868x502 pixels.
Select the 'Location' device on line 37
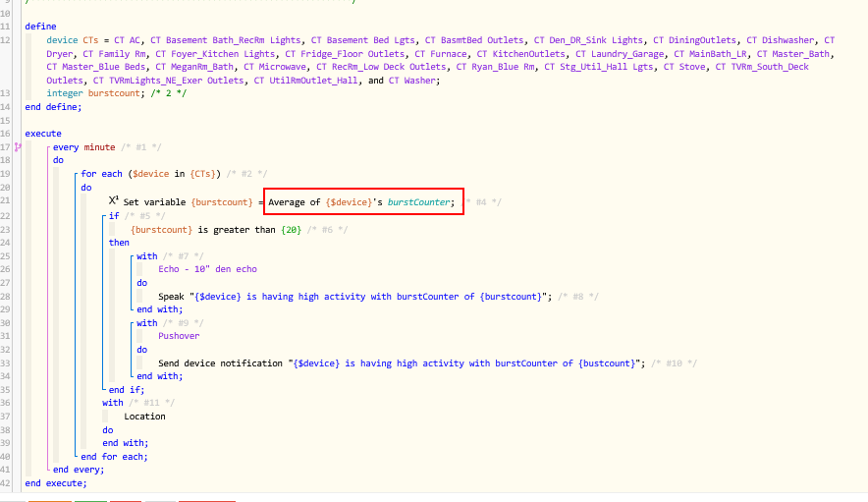144,416
